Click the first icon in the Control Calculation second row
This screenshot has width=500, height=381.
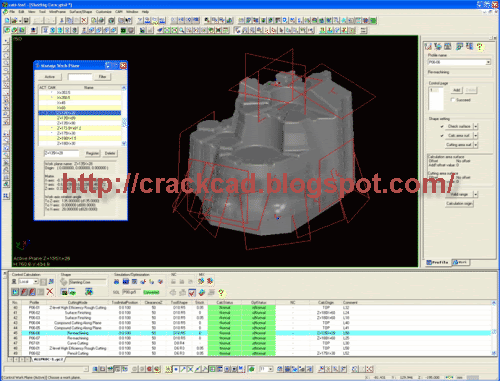[15, 292]
